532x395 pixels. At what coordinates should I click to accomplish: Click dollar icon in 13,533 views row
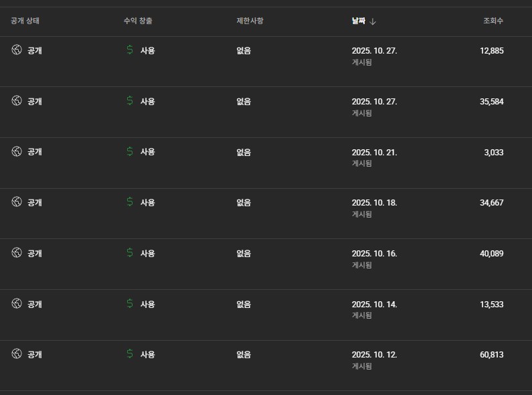click(x=129, y=304)
